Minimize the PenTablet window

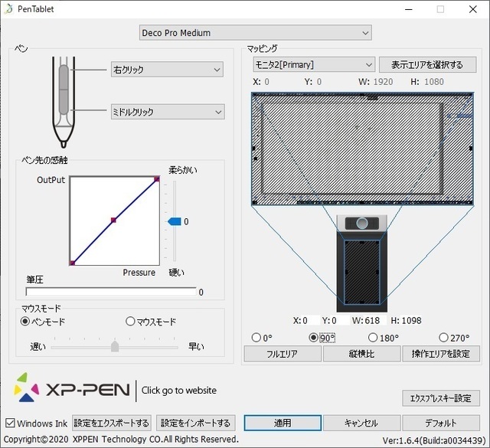tap(408, 9)
